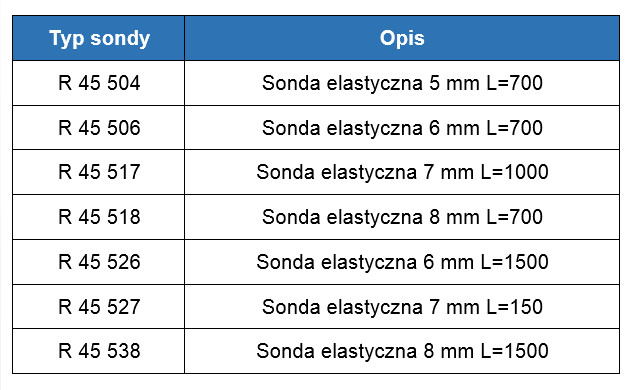The image size is (633, 390).
Task: Click the word Sonda in R 45 504 row
Action: [291, 83]
